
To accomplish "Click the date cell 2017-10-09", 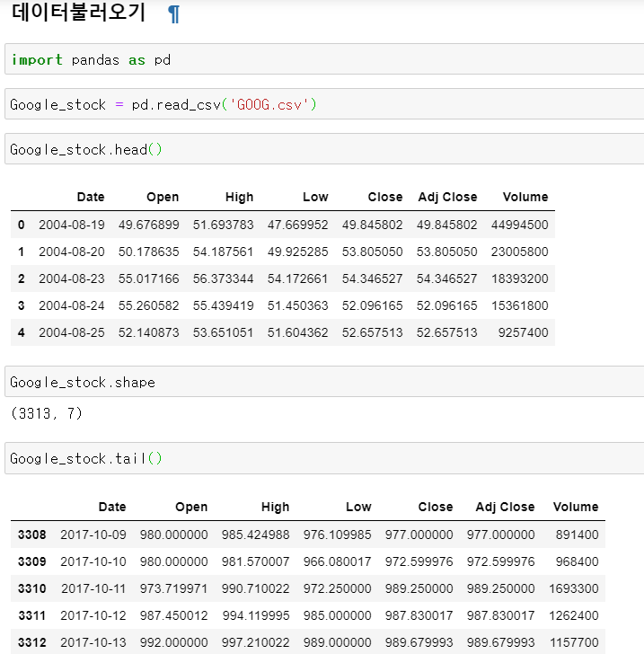I will tap(93, 535).
